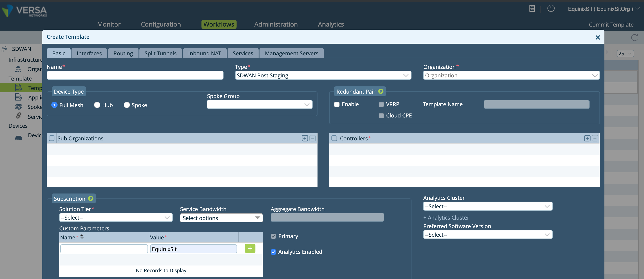The height and width of the screenshot is (279, 644).
Task: Click the Organization icon in sidebar
Action: (18, 69)
